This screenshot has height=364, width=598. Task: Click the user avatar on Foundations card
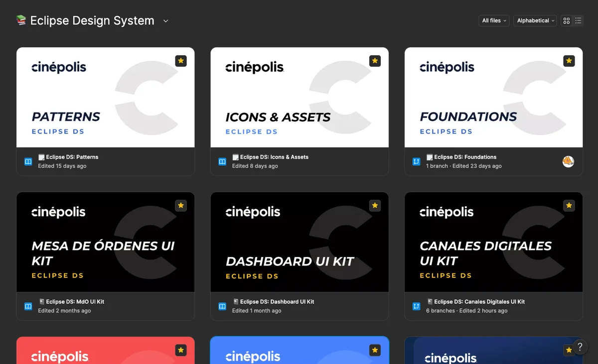(568, 161)
